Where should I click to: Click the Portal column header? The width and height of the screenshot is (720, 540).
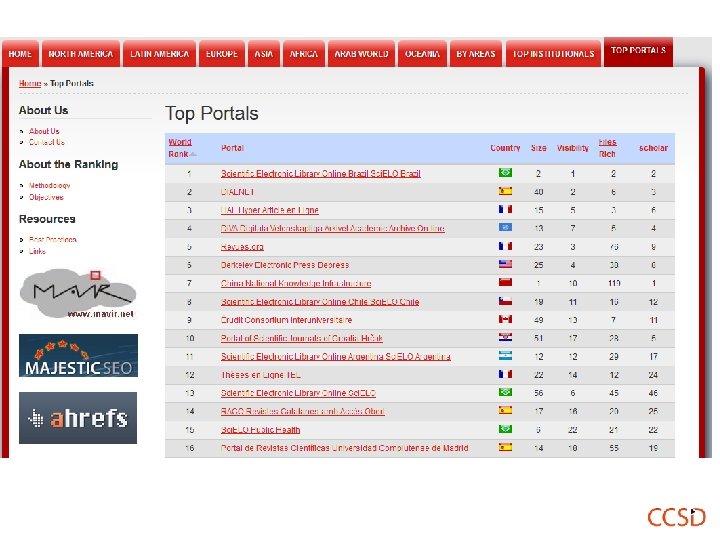232,148
